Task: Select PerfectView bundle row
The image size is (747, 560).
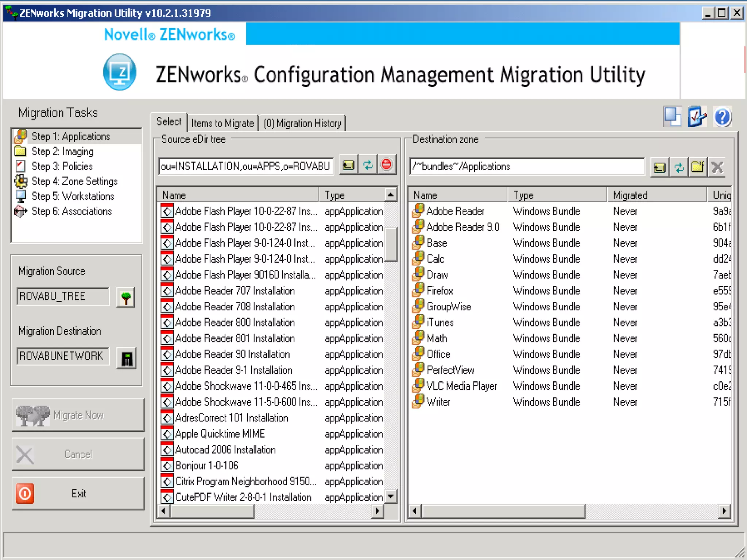Action: tap(570, 370)
